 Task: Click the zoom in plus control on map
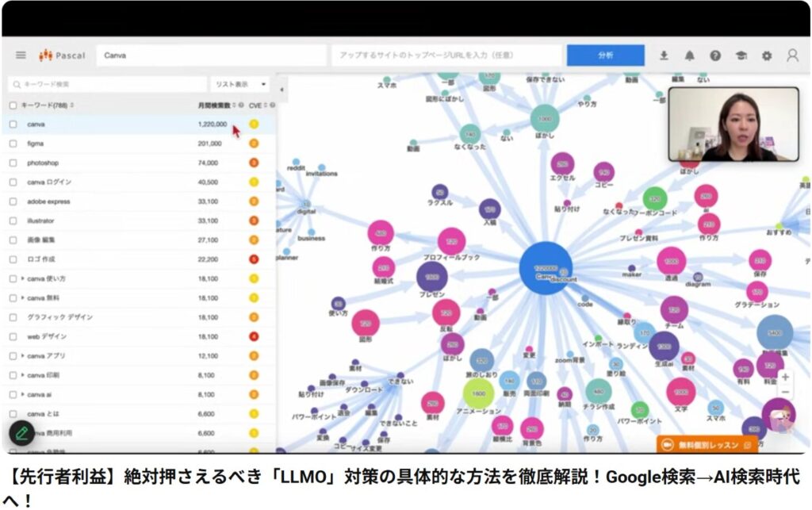[x=785, y=378]
